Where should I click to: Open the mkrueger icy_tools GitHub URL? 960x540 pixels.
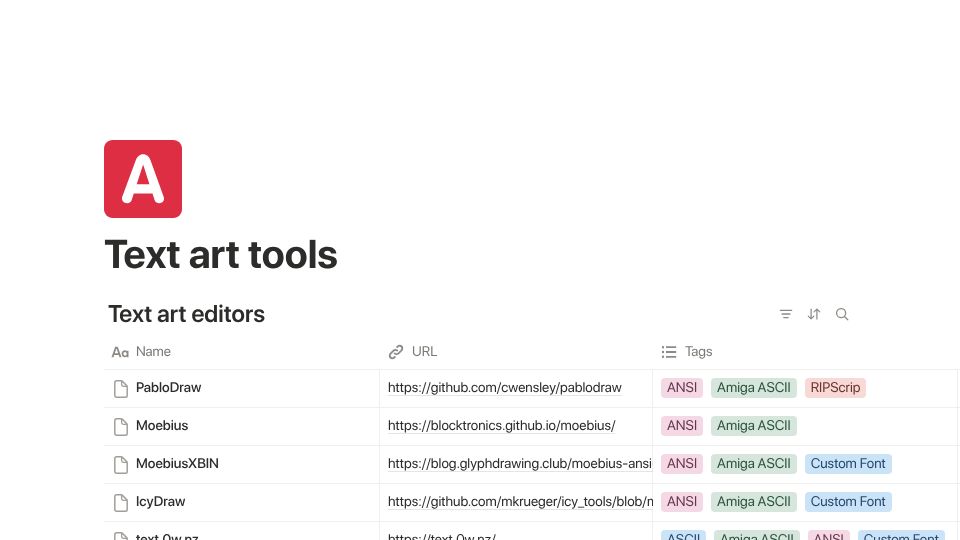coord(520,501)
